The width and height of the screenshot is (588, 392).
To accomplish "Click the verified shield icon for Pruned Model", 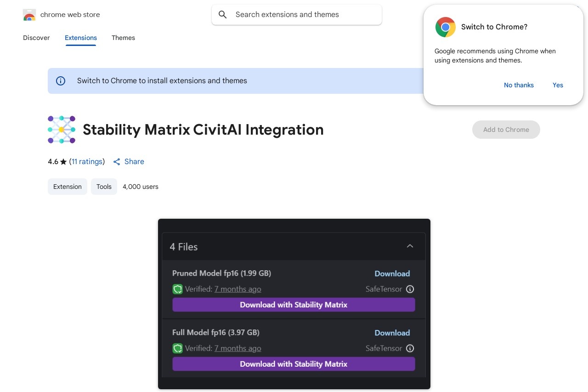I will click(x=177, y=289).
